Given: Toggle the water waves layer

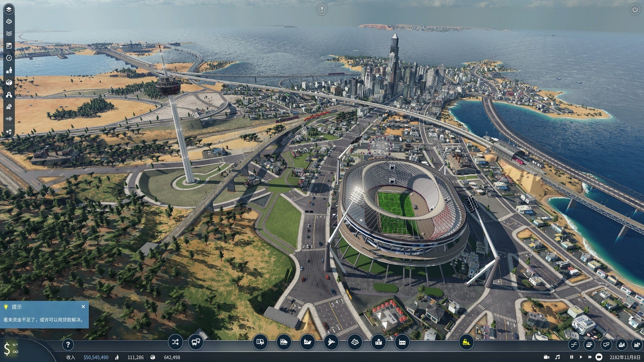Looking at the screenshot, I should (x=9, y=34).
